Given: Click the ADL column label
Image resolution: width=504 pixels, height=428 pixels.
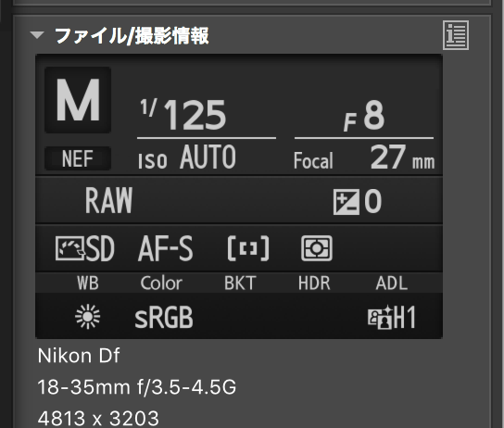Looking at the screenshot, I should click(x=392, y=283).
